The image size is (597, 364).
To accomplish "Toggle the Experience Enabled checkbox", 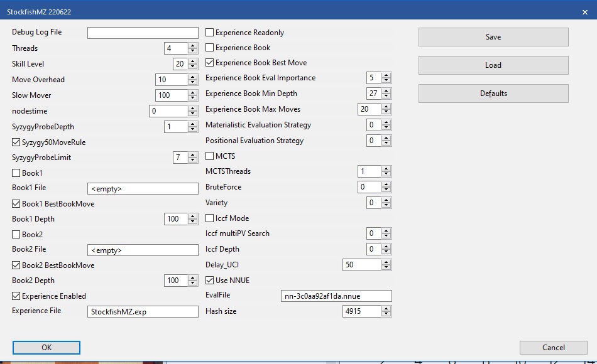I will (16, 296).
